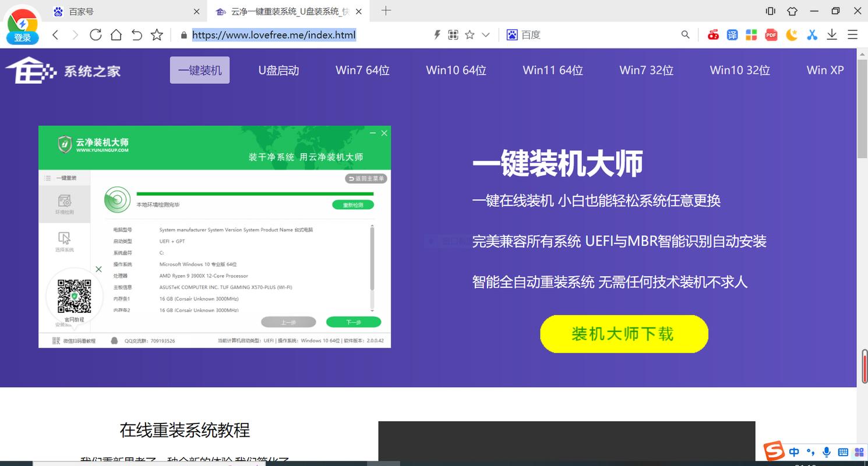Click the 一键装机大师 heading
Image resolution: width=868 pixels, height=466 pixels.
558,164
